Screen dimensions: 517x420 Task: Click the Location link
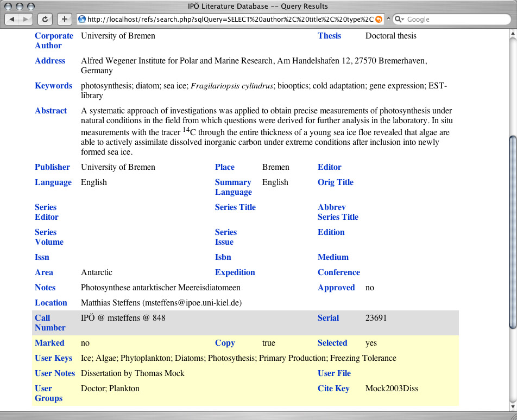pyautogui.click(x=51, y=303)
